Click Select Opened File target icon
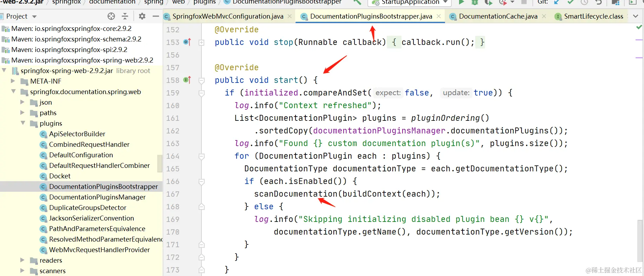Image resolution: width=644 pixels, height=276 pixels. point(111,16)
